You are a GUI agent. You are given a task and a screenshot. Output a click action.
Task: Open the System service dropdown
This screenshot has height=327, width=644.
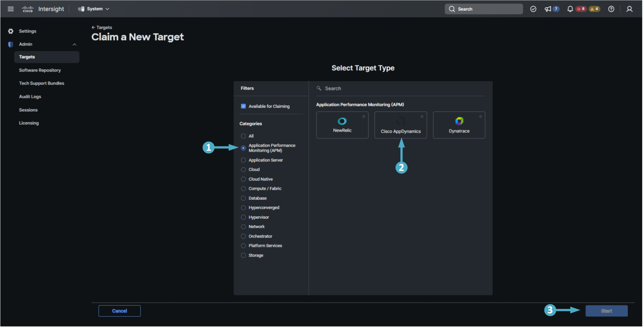[x=94, y=9]
